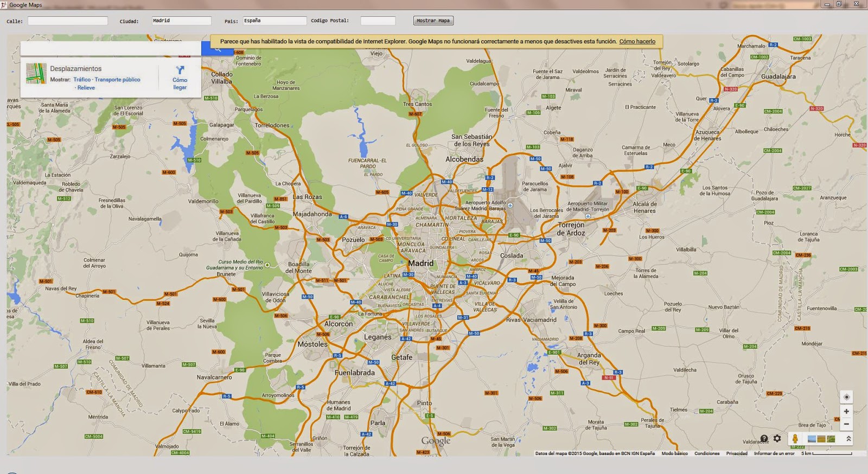Open the Privacidad footer link
Screen dimensions: 868x474
point(737,453)
